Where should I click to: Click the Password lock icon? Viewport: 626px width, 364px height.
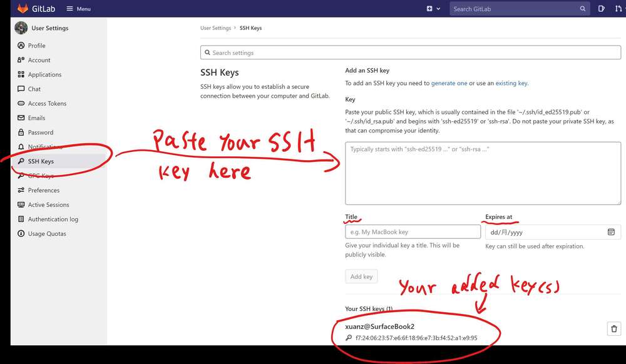(21, 133)
